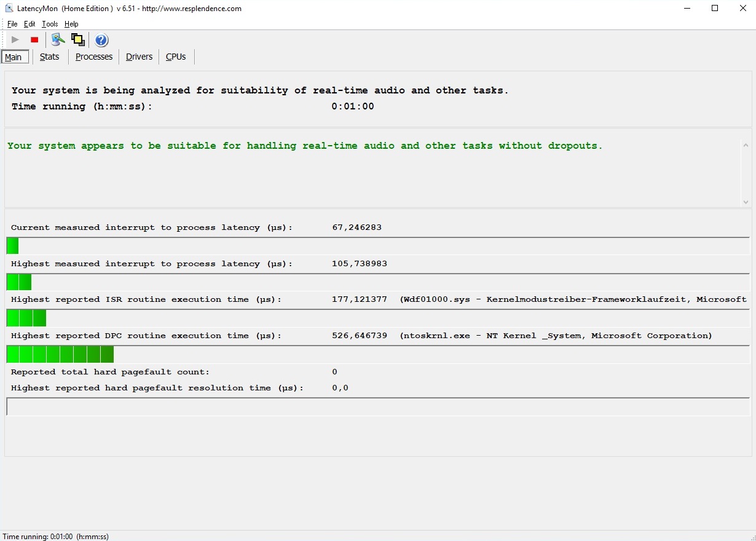
Task: Select the Main tab
Action: pyautogui.click(x=14, y=57)
